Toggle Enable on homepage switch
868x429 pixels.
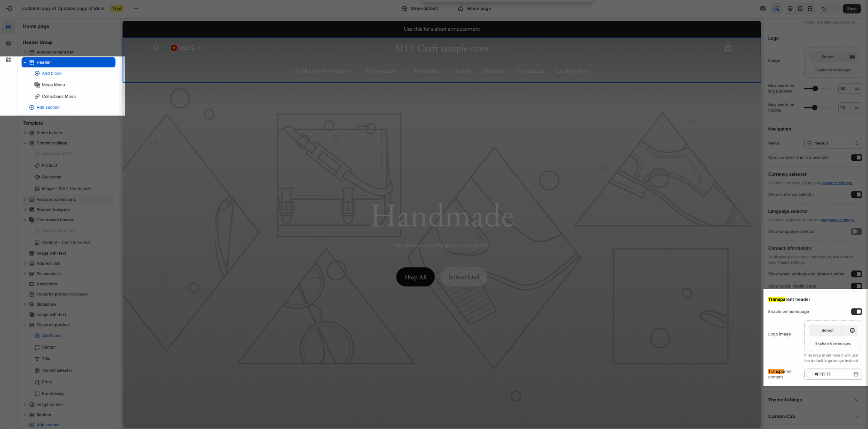[856, 312]
